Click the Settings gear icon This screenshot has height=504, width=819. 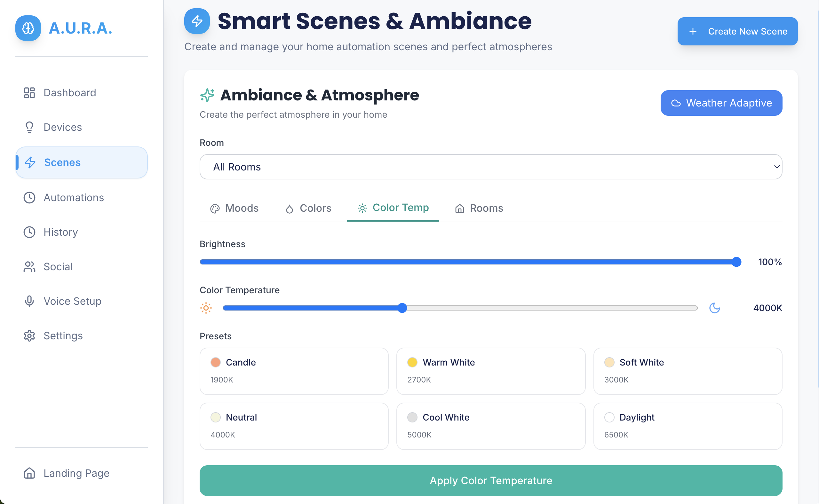pos(29,336)
